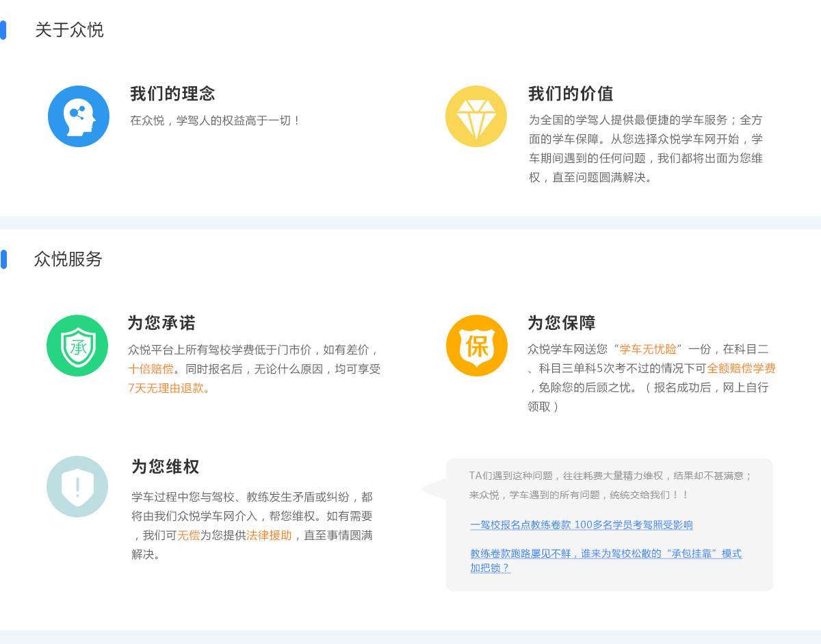Click the light blue exclamation shield icon
The image size is (821, 644).
77,487
